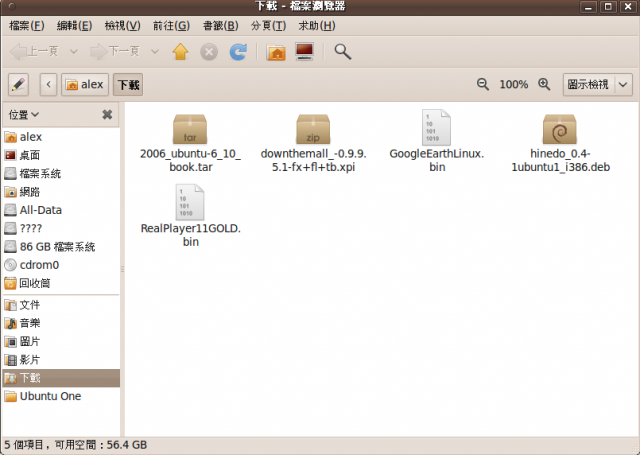Click the 100% zoom level label

tap(513, 84)
